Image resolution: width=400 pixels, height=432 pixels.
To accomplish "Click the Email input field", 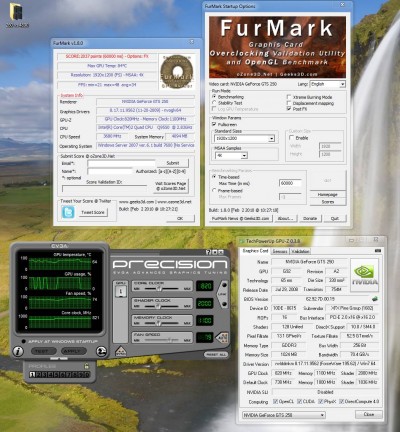I will (x=121, y=163).
